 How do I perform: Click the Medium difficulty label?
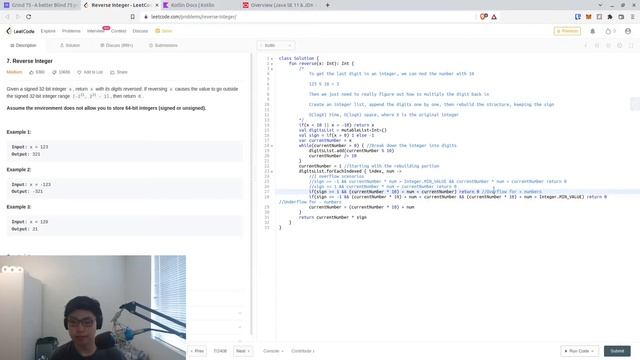tap(14, 72)
